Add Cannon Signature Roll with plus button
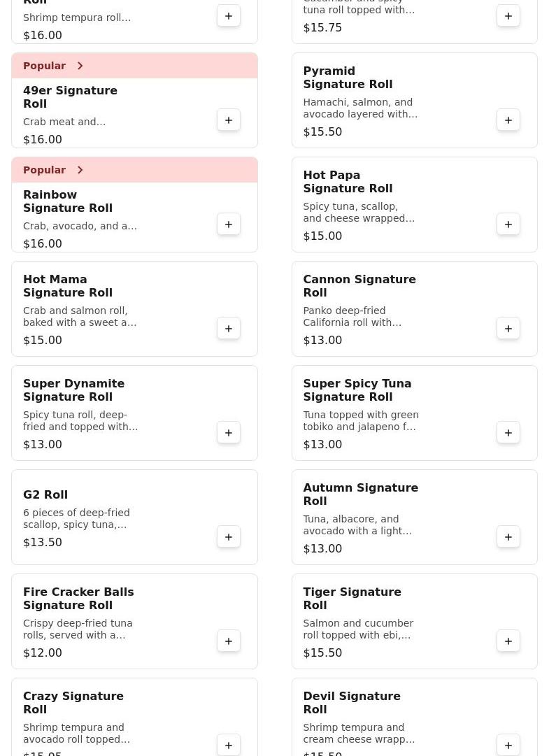The width and height of the screenshot is (549, 756). coord(508,329)
